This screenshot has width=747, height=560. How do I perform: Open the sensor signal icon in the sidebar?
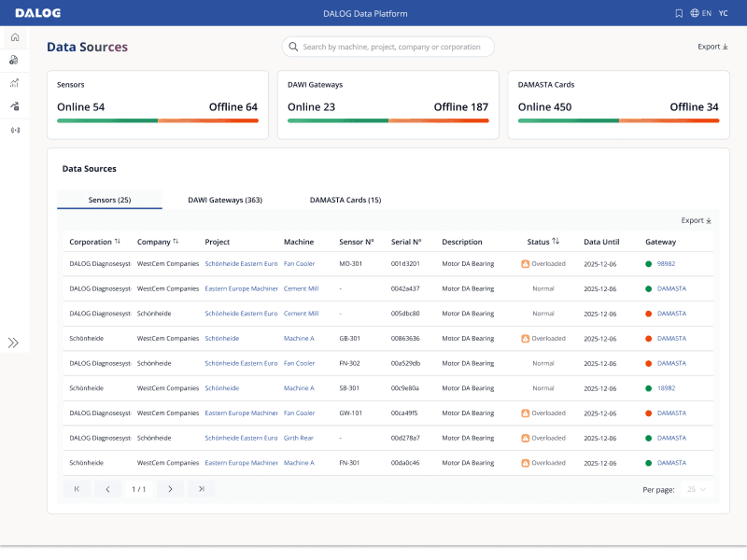pyautogui.click(x=15, y=130)
